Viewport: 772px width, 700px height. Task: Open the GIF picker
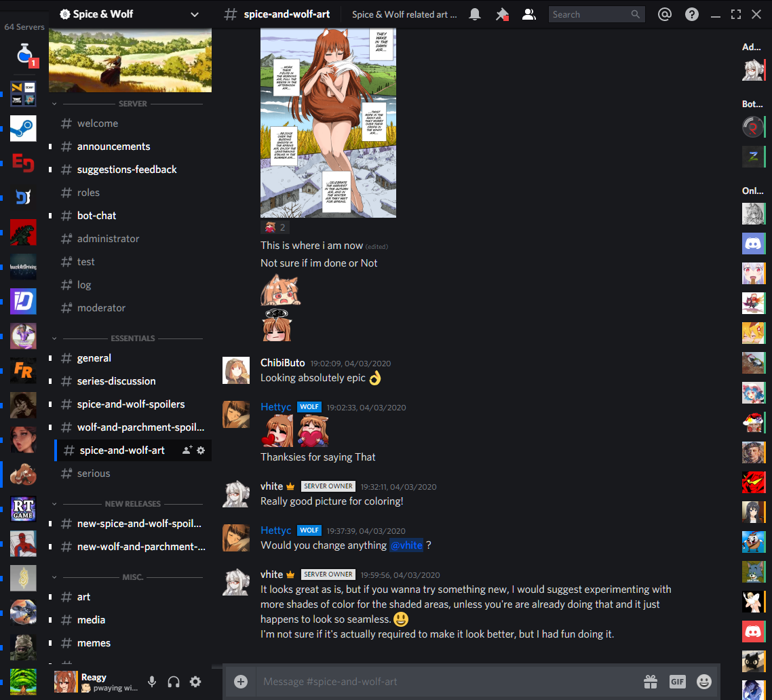click(x=678, y=681)
